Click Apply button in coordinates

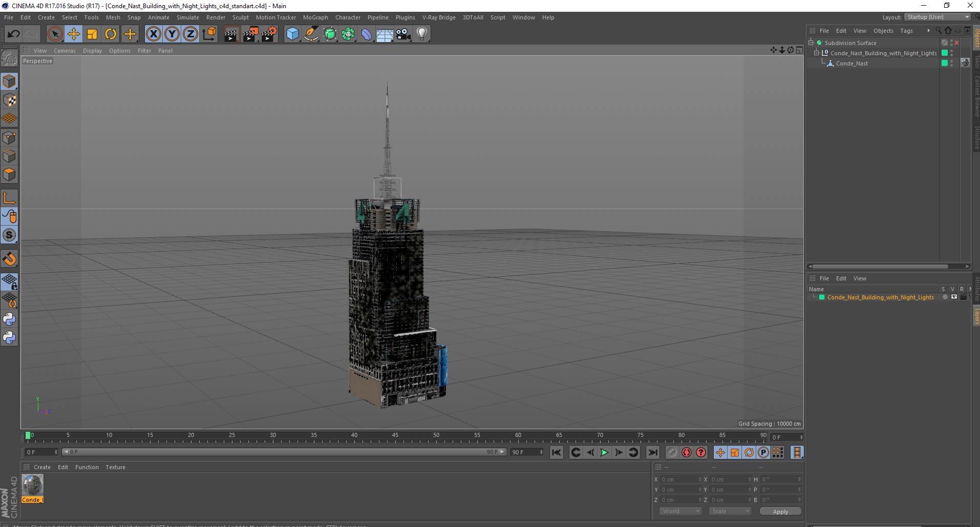pyautogui.click(x=780, y=511)
